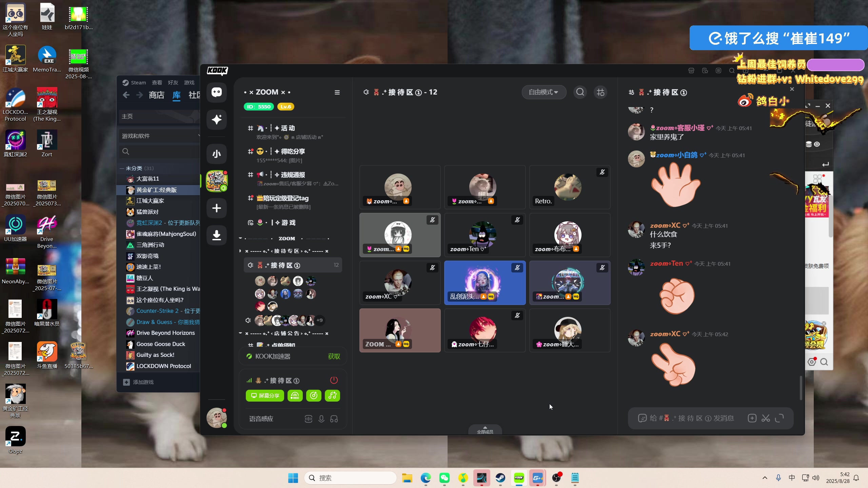Open the Windows Start button
This screenshot has width=868, height=488.
pyautogui.click(x=293, y=478)
